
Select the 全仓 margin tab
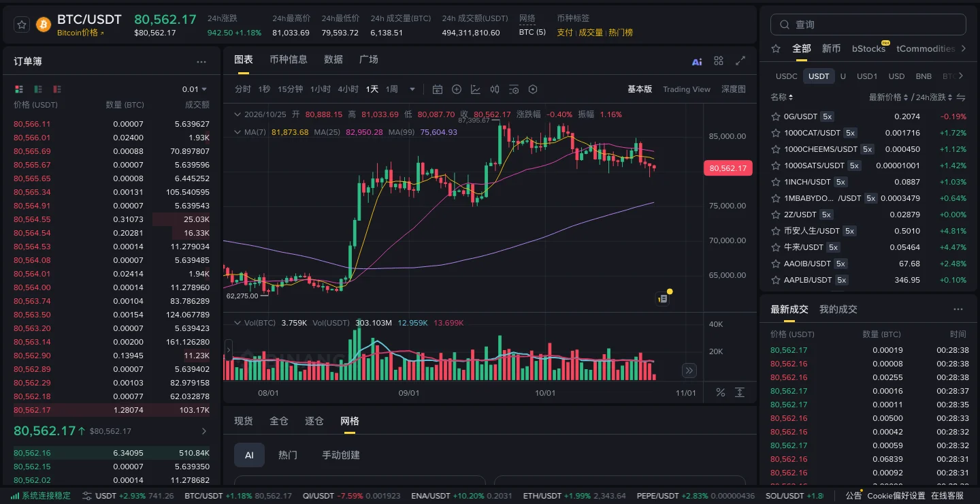click(x=279, y=422)
